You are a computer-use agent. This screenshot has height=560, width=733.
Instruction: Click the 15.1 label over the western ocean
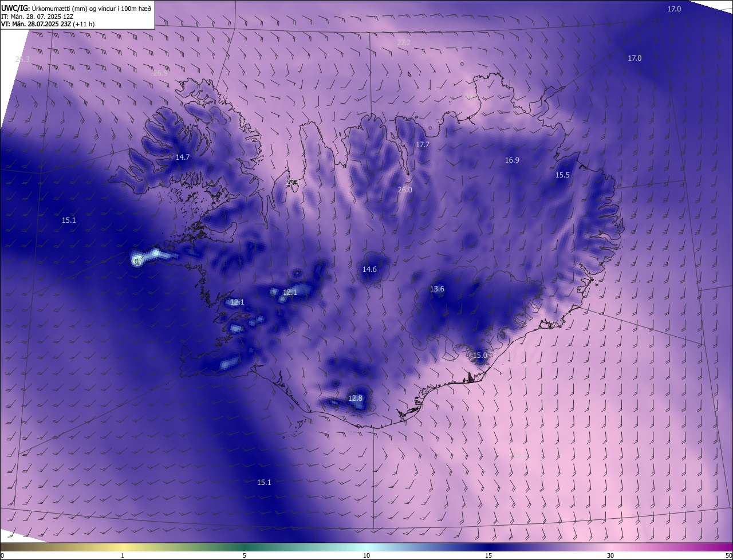click(x=69, y=220)
